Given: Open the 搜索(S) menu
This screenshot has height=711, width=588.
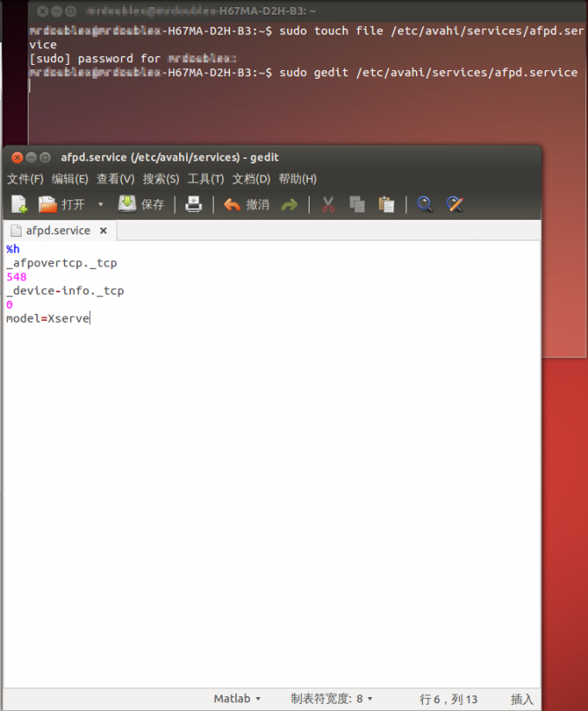Looking at the screenshot, I should (161, 179).
